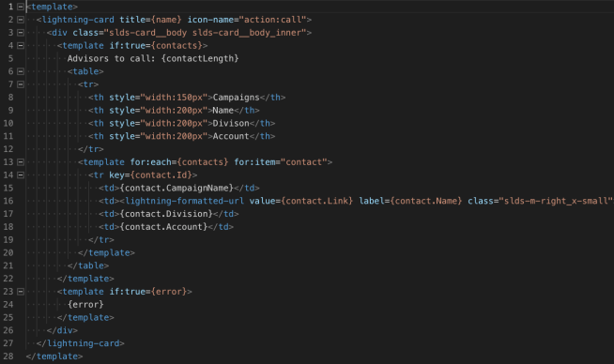Collapse the if:true contacts template fold on line 4
Screen dimensions: 614x364
coord(21,45)
